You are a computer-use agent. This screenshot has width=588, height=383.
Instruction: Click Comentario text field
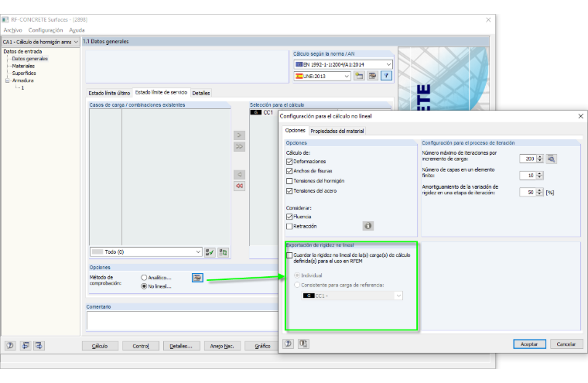pyautogui.click(x=182, y=321)
